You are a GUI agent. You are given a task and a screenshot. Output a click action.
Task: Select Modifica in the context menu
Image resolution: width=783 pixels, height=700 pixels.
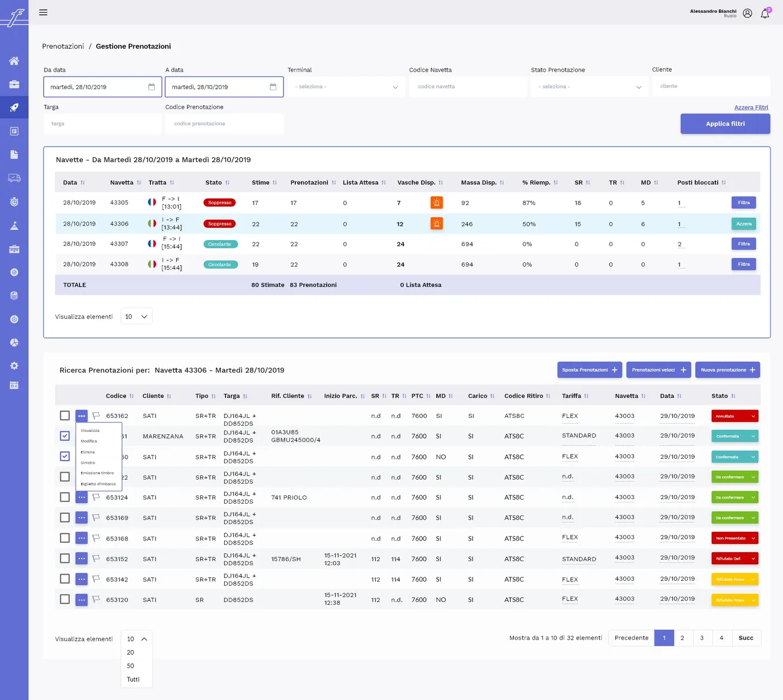click(x=89, y=441)
